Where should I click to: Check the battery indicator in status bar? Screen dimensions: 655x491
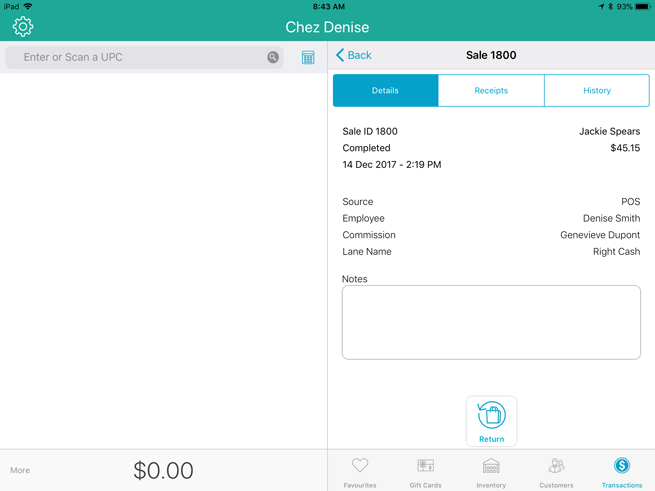(642, 7)
